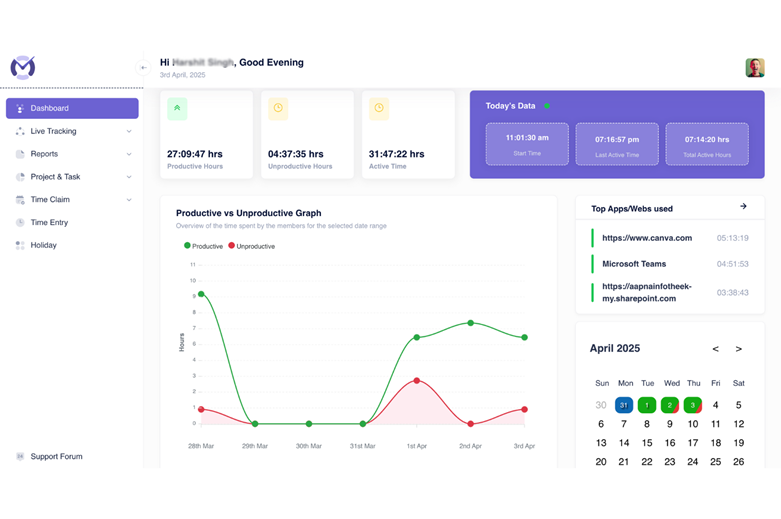Click the Unproductive Hours clock icon

pos(278,108)
